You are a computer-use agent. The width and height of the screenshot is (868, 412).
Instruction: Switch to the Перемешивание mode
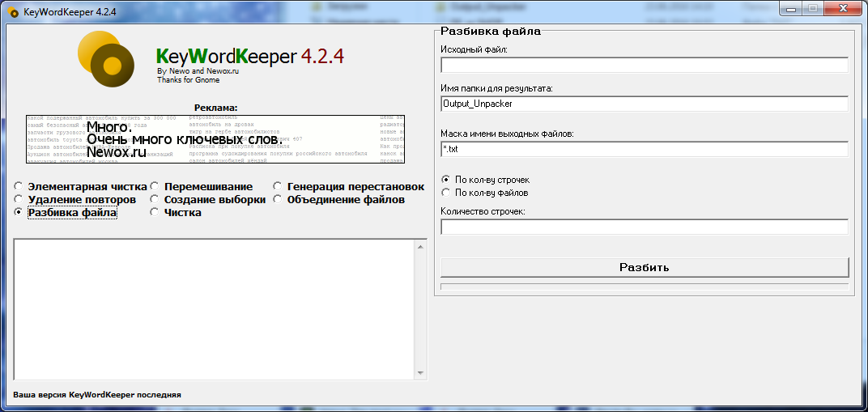point(155,187)
